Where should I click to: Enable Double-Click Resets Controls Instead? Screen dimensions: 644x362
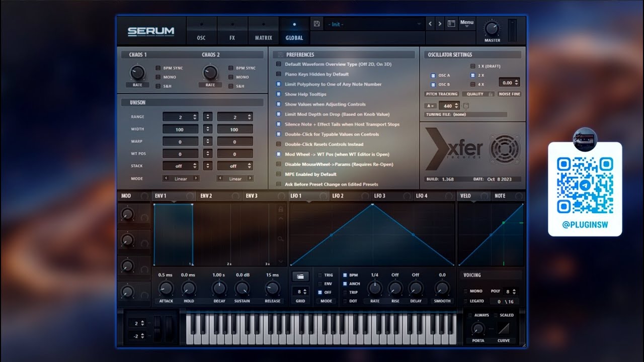[x=279, y=144]
